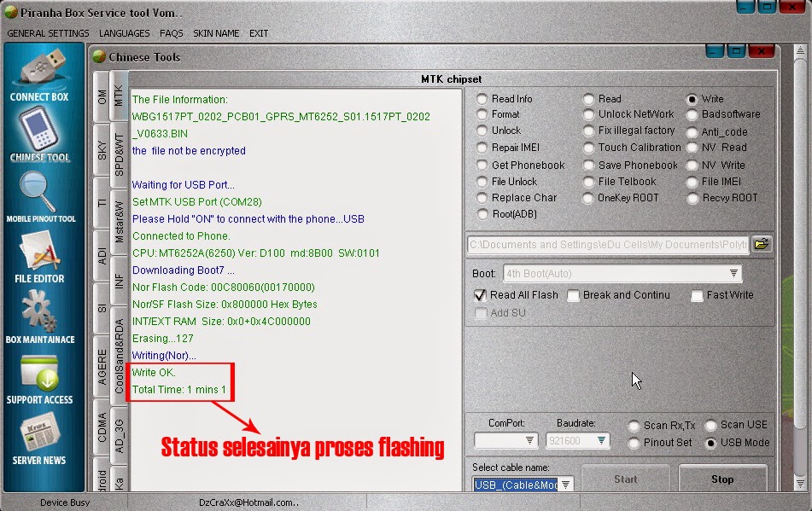This screenshot has width=812, height=511.
Task: Open the Baudrate 921600 dropdown
Action: point(601,441)
